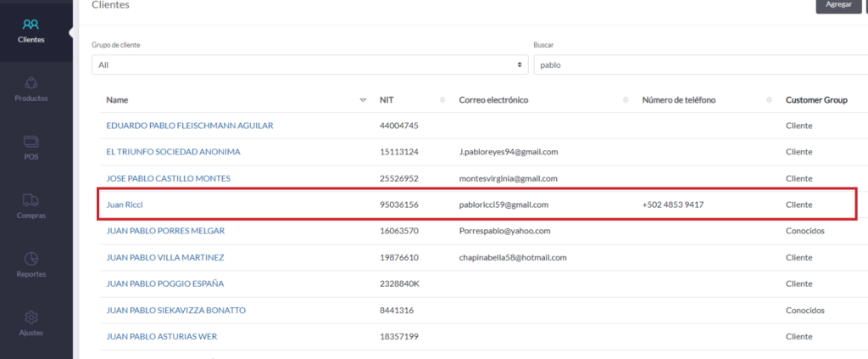
Task: Open the Productos sidebar icon
Action: 31,83
